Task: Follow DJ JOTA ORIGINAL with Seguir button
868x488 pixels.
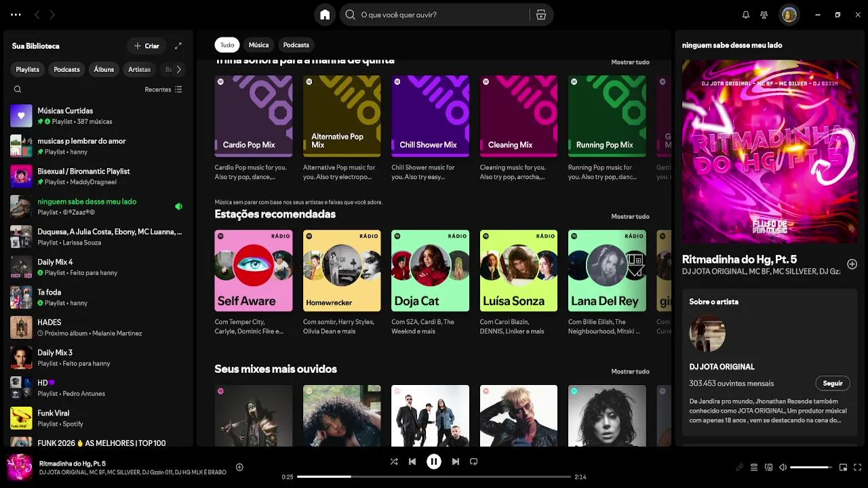Action: [x=833, y=383]
